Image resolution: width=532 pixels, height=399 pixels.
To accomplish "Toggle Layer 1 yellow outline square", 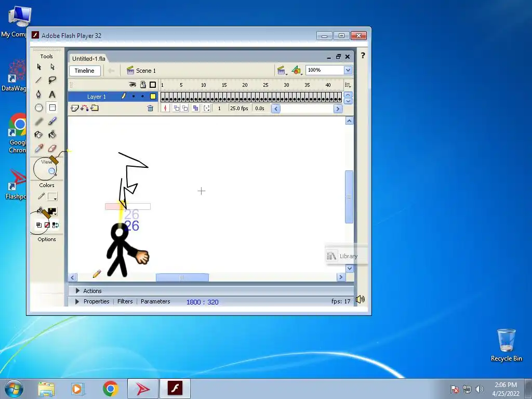I will (x=153, y=96).
